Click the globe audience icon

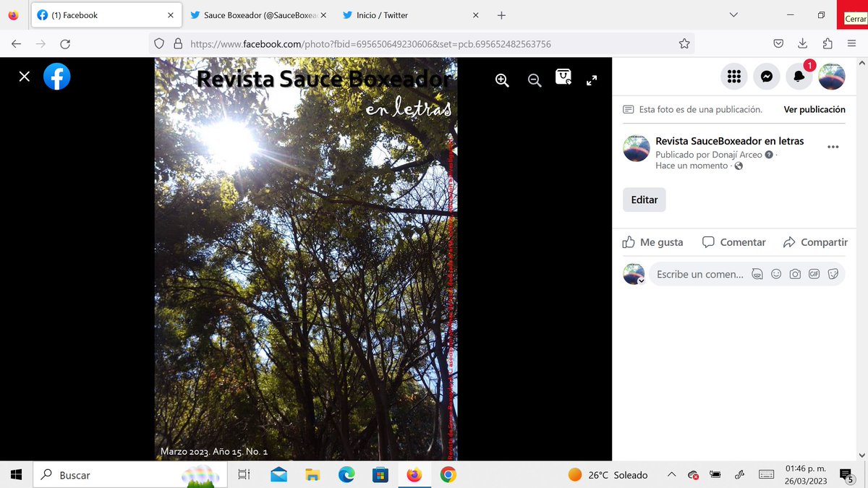738,166
